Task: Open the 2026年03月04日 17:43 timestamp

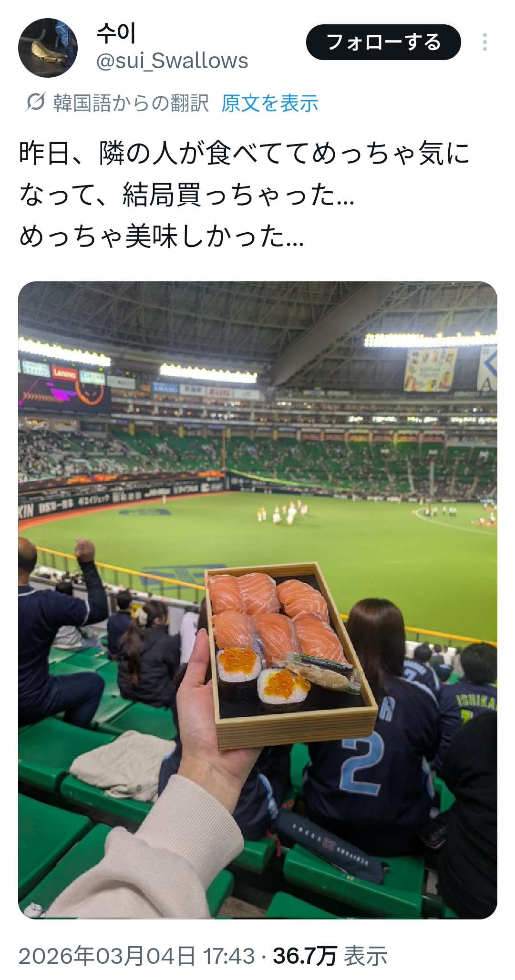Action: [137, 956]
